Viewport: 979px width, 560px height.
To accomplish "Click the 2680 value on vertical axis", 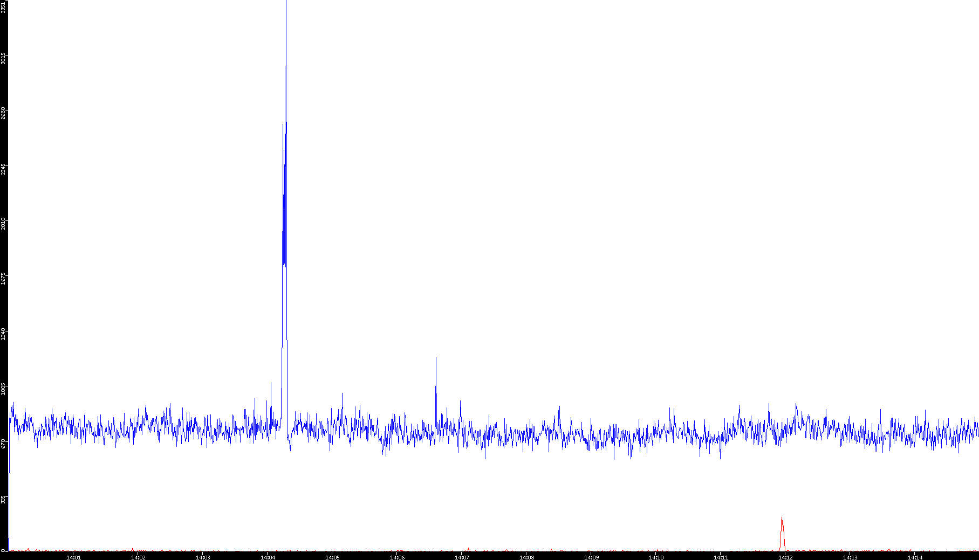I will click(x=3, y=113).
